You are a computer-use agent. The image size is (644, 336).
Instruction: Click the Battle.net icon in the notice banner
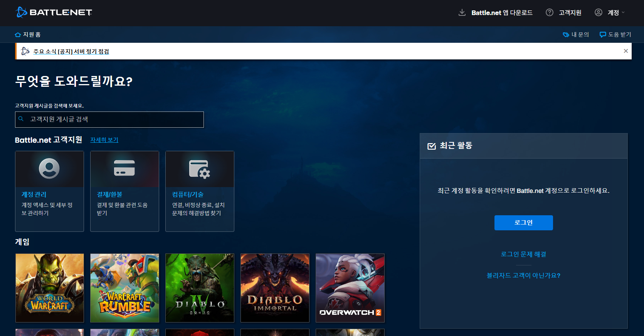25,51
